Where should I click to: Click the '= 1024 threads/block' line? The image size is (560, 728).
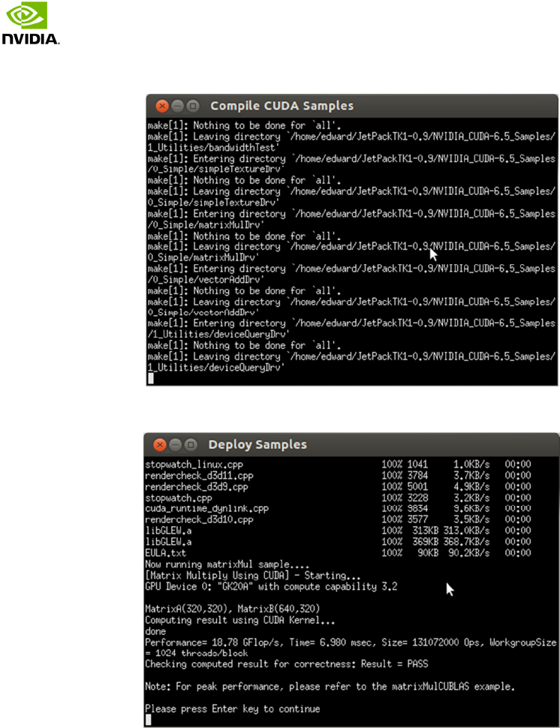tap(197, 653)
